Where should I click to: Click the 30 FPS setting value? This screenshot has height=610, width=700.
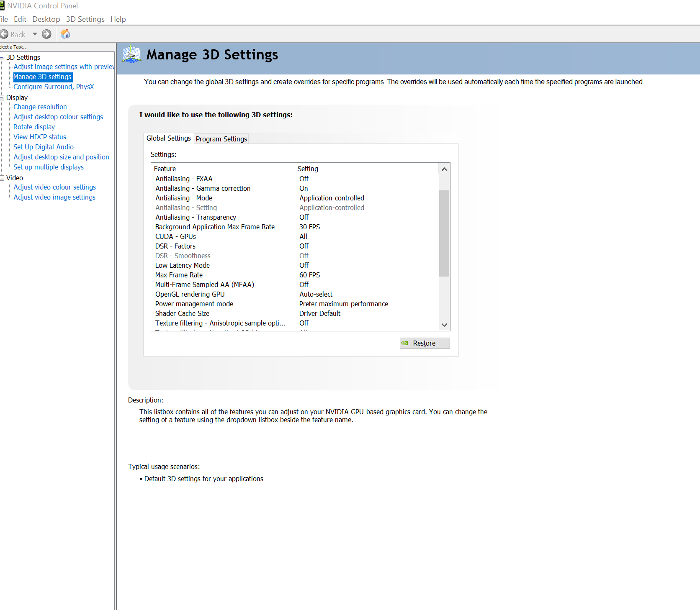pyautogui.click(x=309, y=227)
